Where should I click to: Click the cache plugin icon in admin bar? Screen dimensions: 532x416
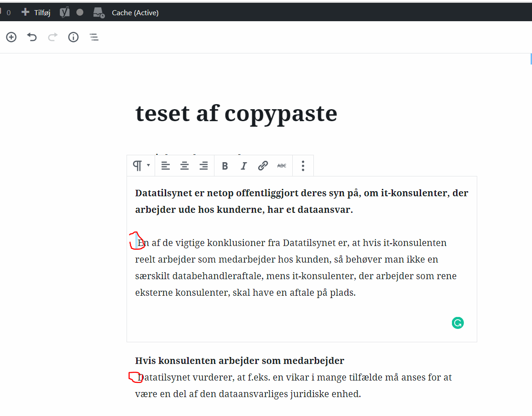pos(98,12)
